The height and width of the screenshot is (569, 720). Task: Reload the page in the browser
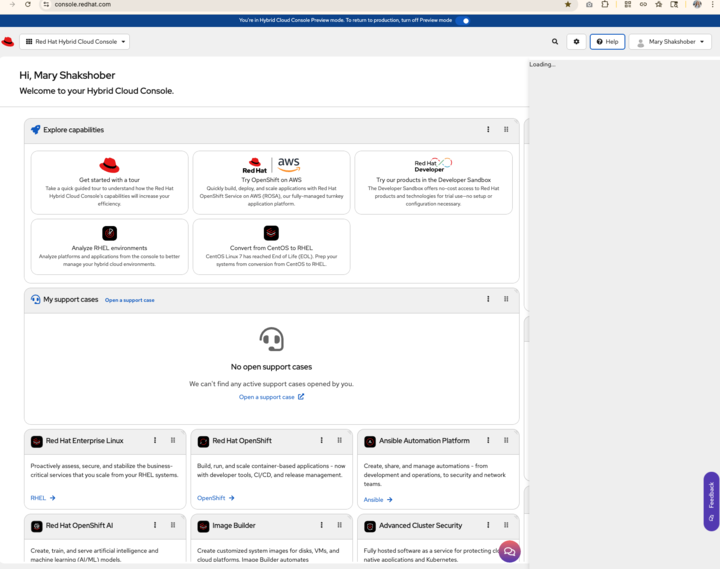(28, 5)
